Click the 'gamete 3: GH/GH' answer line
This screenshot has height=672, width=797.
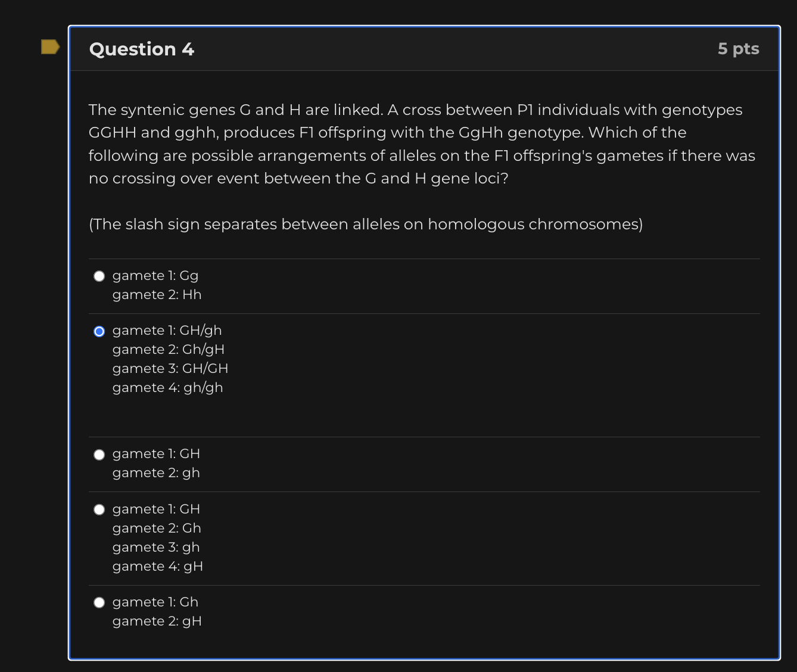[170, 369]
